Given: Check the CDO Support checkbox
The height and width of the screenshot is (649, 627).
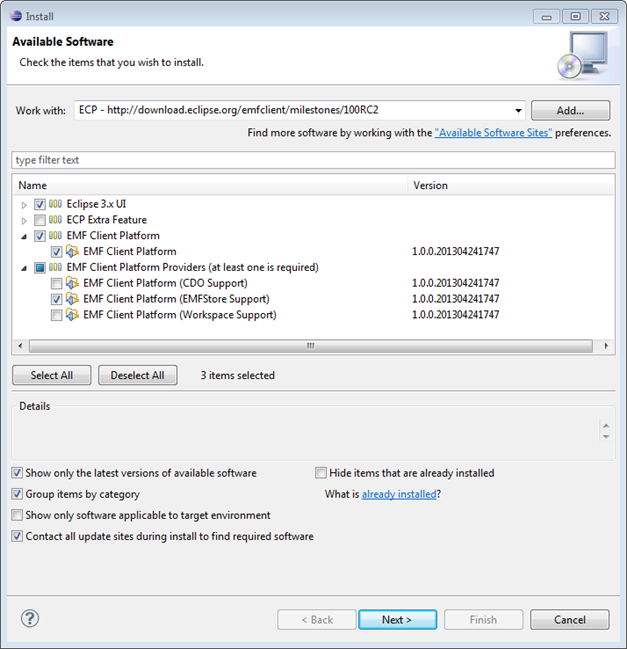Looking at the screenshot, I should pos(56,284).
